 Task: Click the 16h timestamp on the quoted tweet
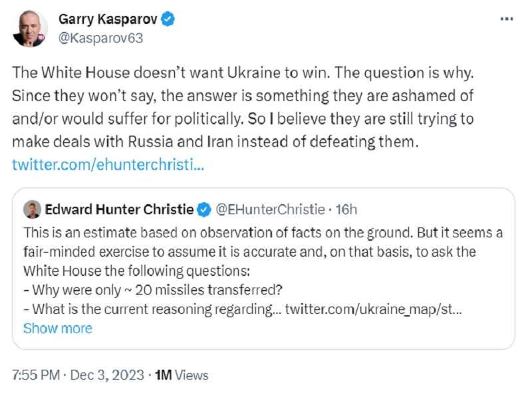pos(346,210)
